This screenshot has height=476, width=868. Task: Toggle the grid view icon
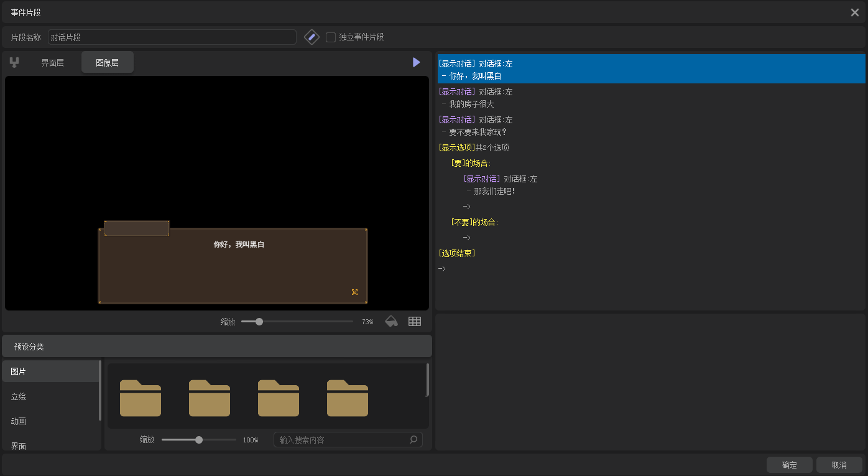[x=415, y=322]
